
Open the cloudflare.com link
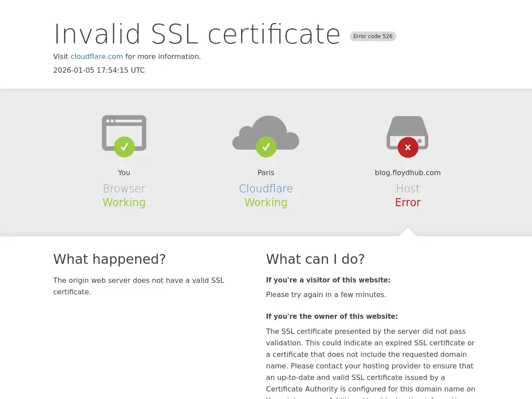[97, 56]
